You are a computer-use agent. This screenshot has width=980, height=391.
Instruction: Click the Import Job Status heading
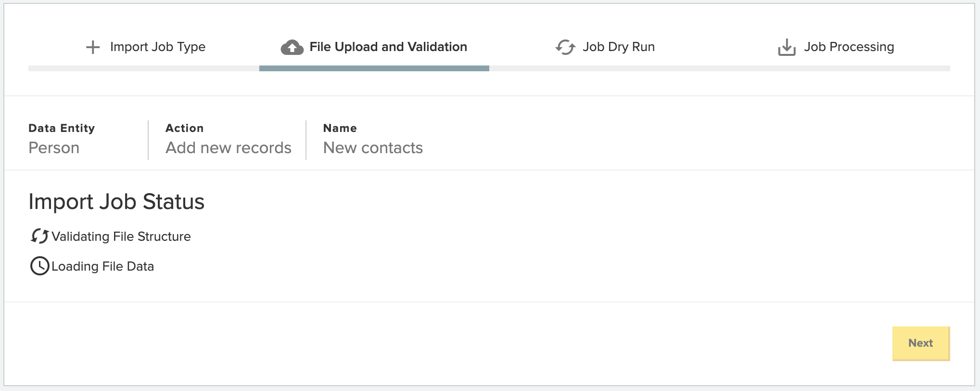tap(116, 201)
